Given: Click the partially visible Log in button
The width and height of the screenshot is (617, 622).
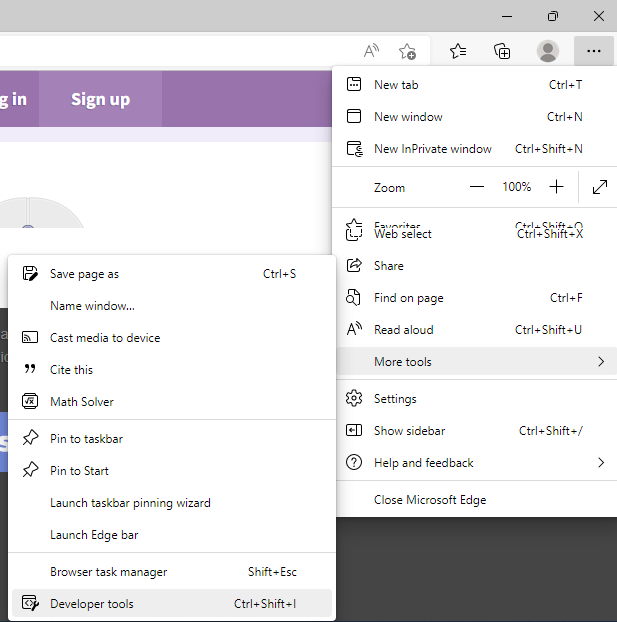Looking at the screenshot, I should tap(19, 99).
